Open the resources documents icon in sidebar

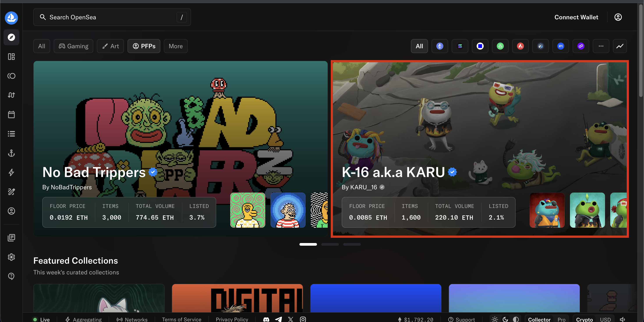pos(11,238)
